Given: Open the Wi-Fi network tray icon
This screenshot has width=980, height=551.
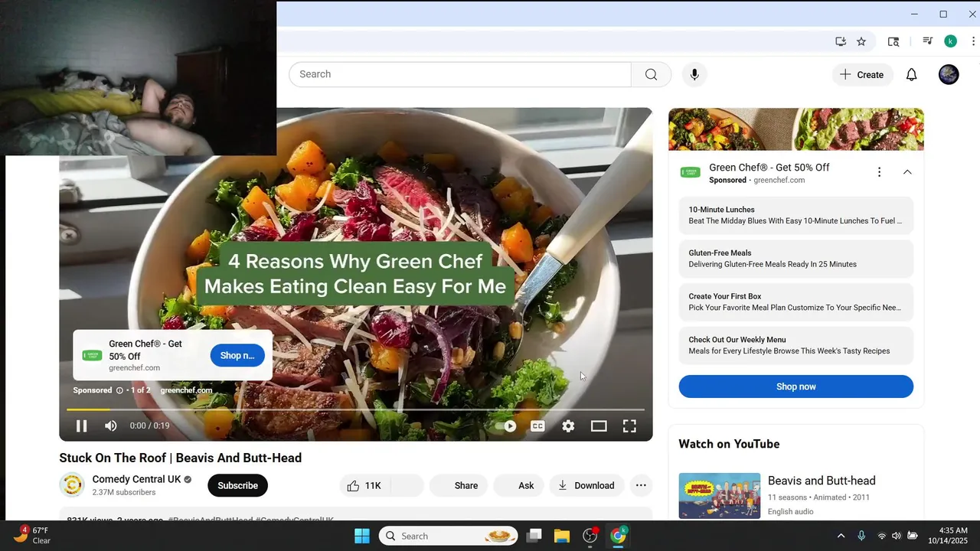Looking at the screenshot, I should point(881,536).
